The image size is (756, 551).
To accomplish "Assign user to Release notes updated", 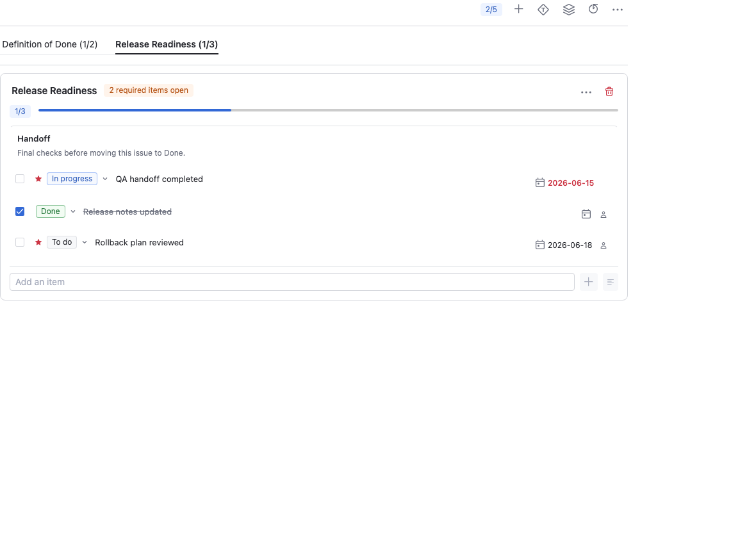I will point(603,215).
